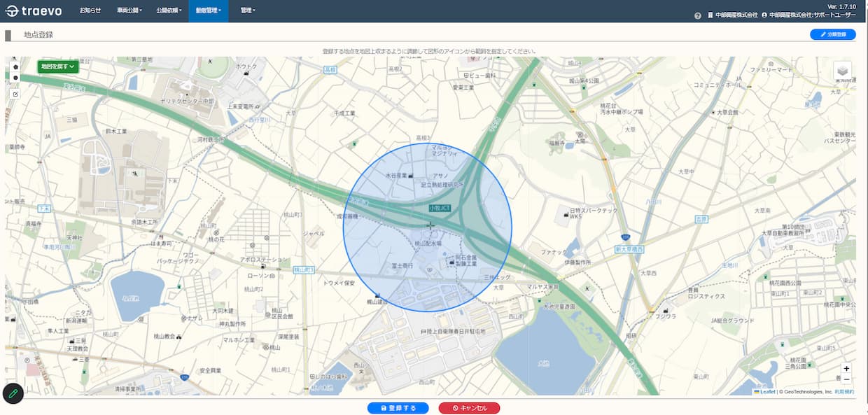868x415 pixels.
Task: Open the 動態管理 menu
Action: coord(208,10)
